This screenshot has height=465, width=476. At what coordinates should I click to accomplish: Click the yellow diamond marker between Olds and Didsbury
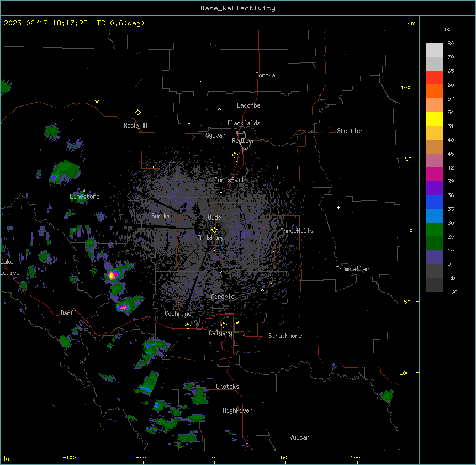pos(214,230)
